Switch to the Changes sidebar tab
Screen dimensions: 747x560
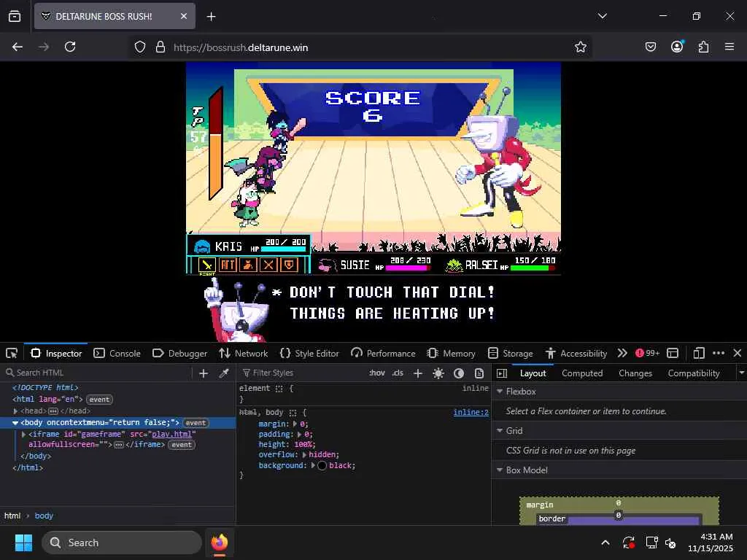635,373
